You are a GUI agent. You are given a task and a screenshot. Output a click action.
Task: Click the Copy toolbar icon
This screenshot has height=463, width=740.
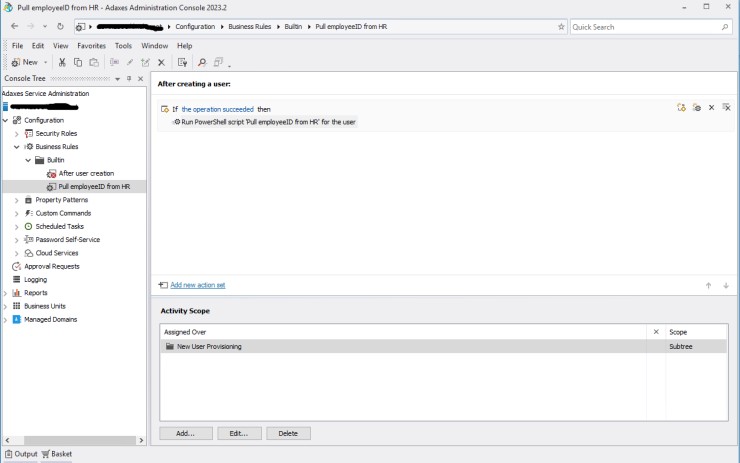pyautogui.click(x=78, y=62)
